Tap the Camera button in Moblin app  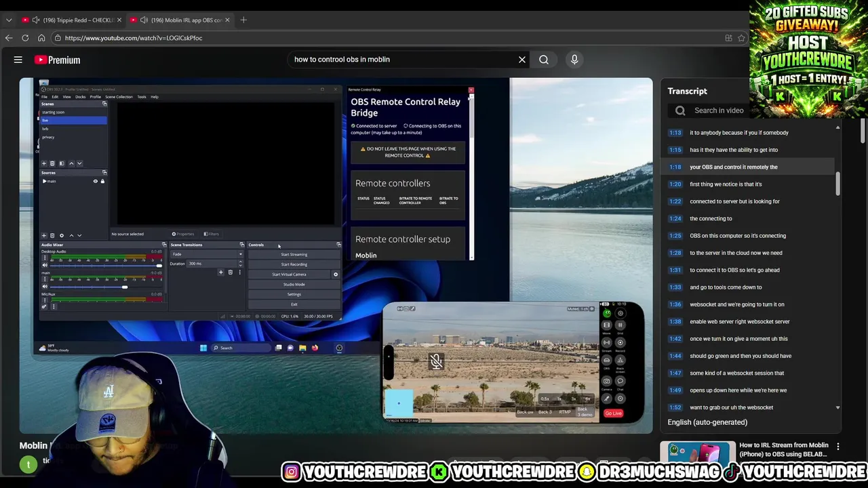(x=606, y=381)
